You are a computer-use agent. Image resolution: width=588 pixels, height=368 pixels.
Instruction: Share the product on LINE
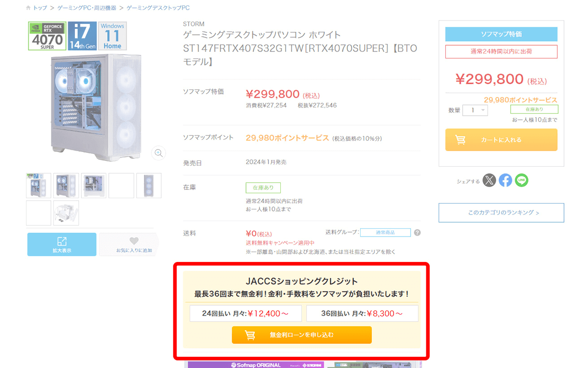click(521, 180)
